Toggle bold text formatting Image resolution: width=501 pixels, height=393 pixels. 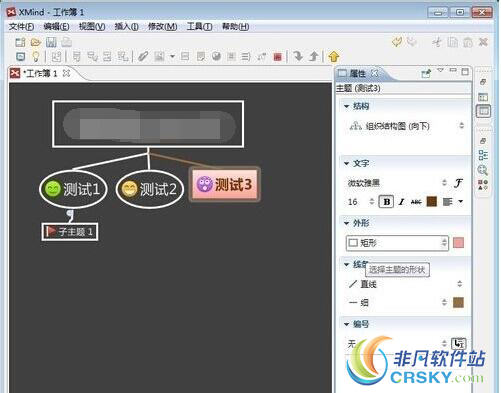pyautogui.click(x=387, y=202)
